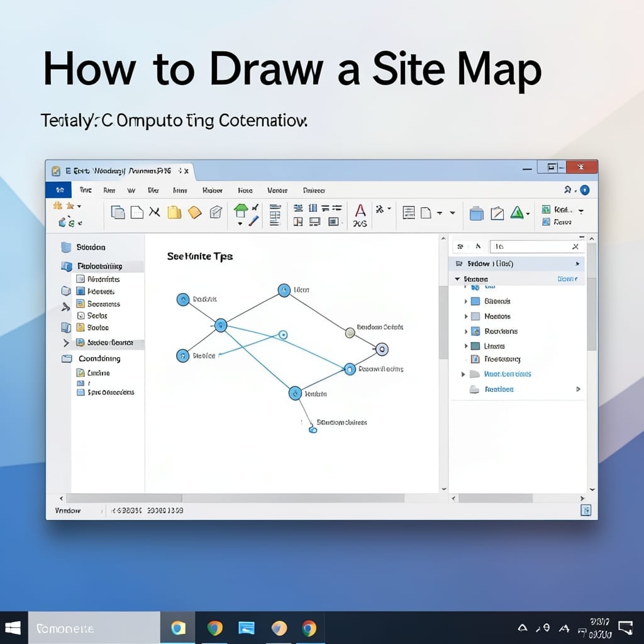Click the grey node in the site map diagram
The image size is (644, 644).
(x=350, y=332)
